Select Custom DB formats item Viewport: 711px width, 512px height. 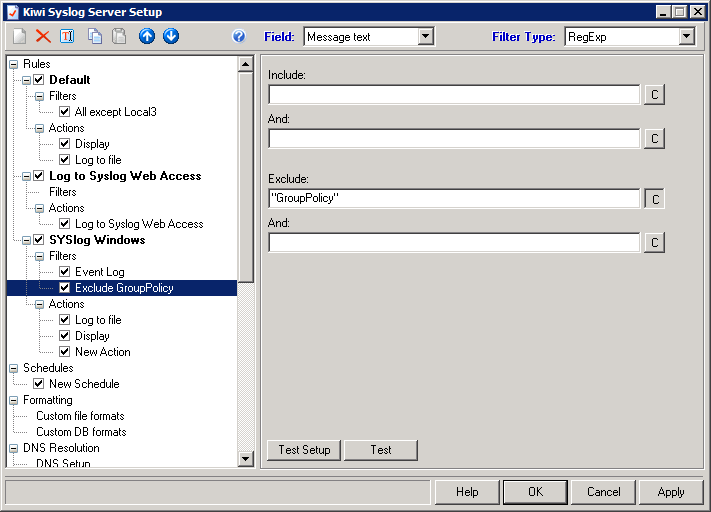coord(81,432)
